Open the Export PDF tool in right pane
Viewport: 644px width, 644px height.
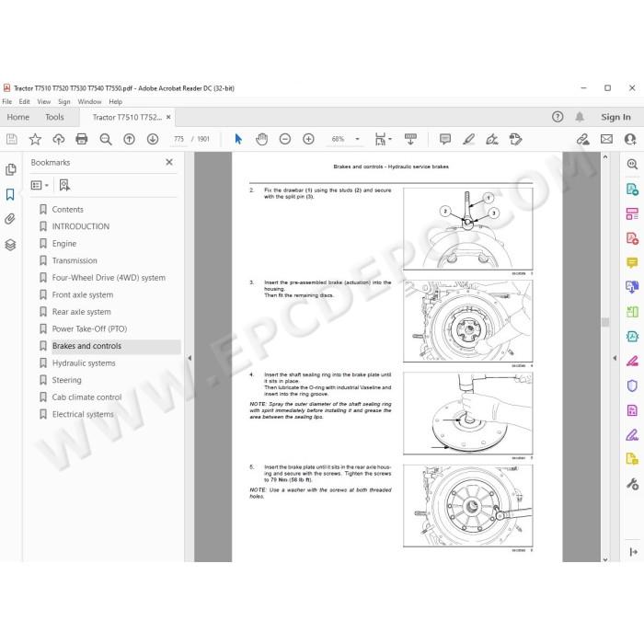click(x=632, y=190)
